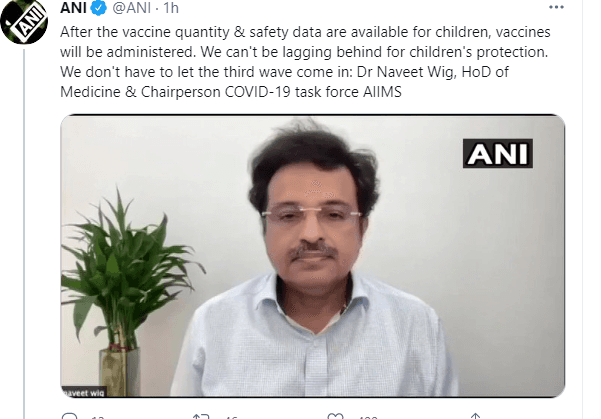
Task: Click the retweet count beside the arrows
Action: click(x=231, y=417)
